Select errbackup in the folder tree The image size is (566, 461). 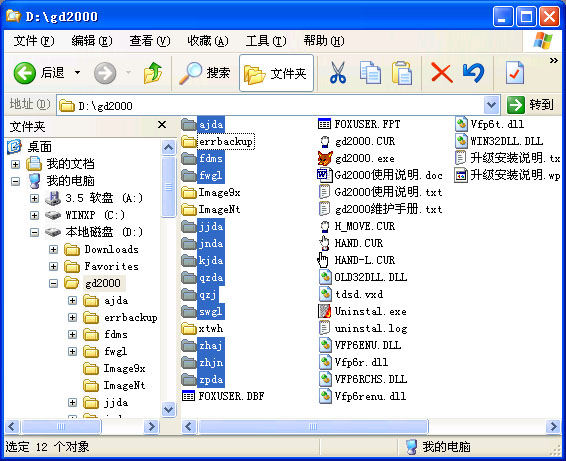point(131,318)
